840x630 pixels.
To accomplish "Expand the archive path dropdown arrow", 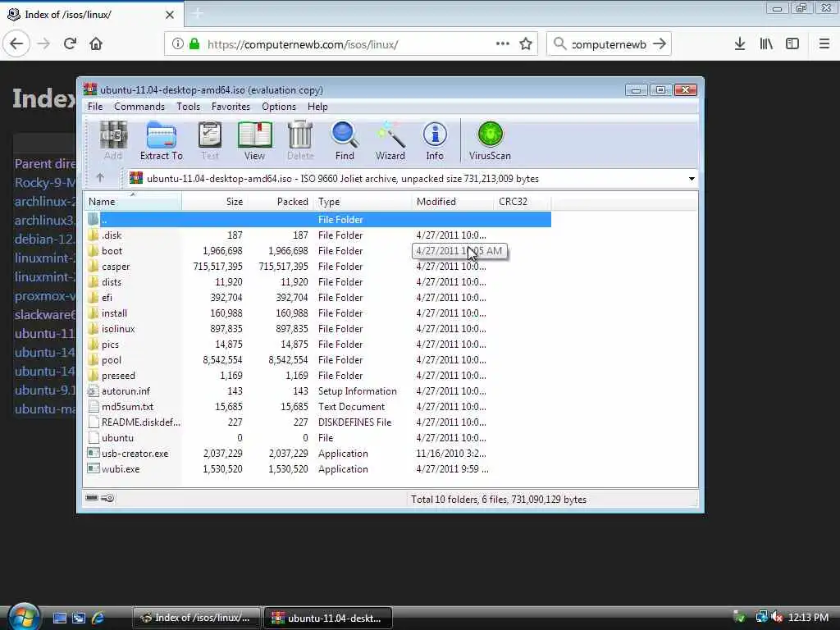I will 692,178.
